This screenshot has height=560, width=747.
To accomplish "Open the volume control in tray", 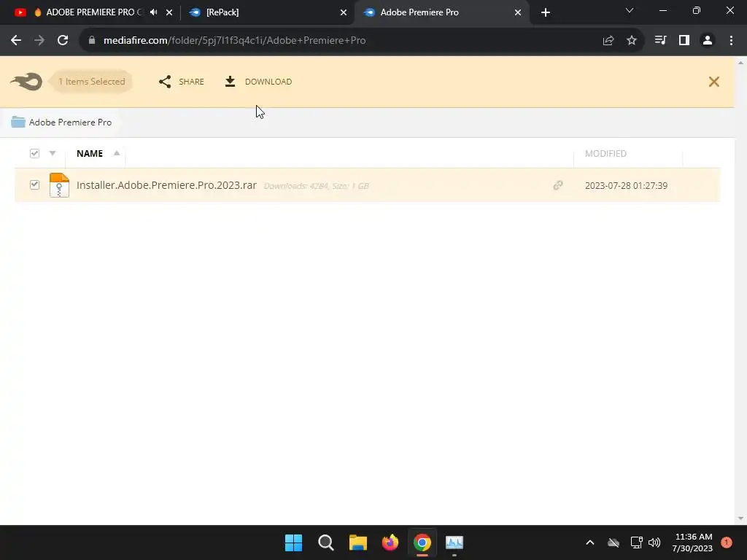I will (x=654, y=542).
